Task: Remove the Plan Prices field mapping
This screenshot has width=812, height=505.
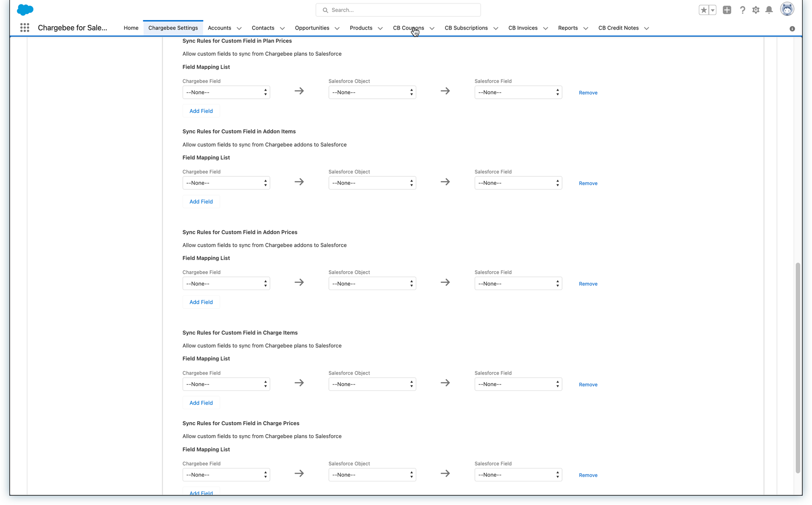Action: pyautogui.click(x=588, y=93)
